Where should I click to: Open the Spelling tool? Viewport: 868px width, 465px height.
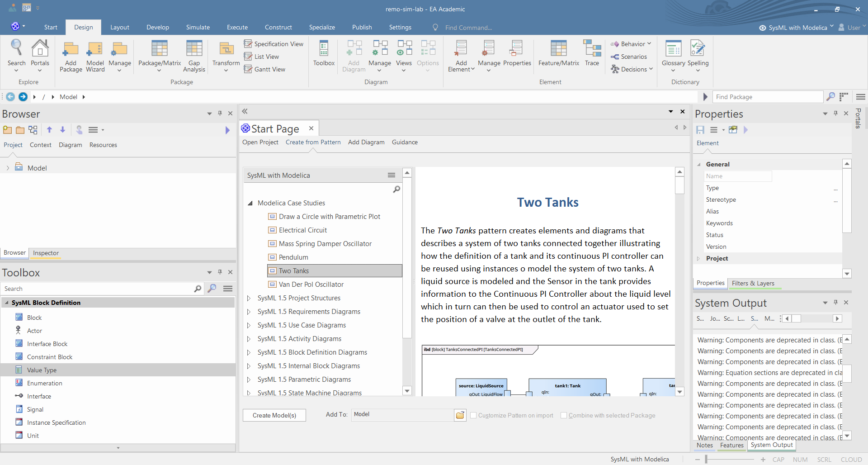coord(698,55)
